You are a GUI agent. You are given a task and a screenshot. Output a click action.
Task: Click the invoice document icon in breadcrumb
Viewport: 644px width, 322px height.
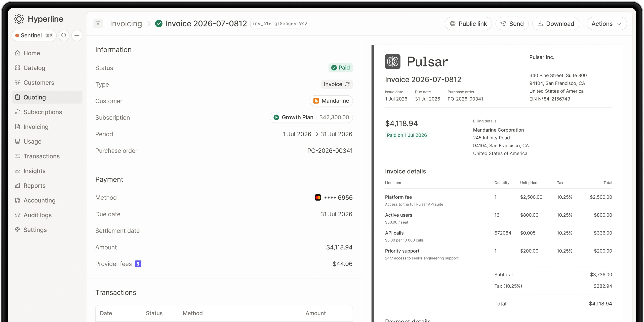98,24
